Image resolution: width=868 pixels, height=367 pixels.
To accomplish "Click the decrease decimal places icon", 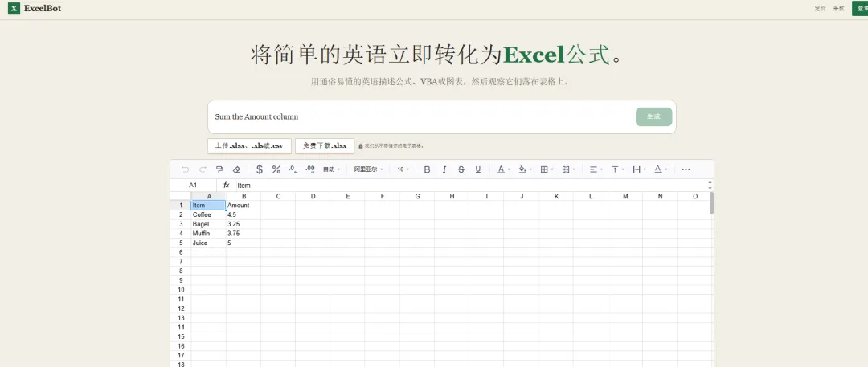I will click(x=293, y=169).
